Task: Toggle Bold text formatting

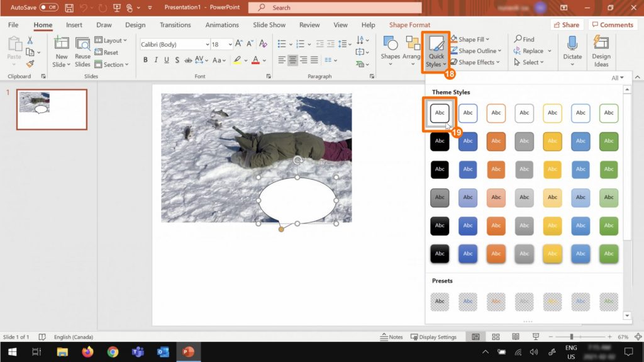Action: tap(146, 60)
